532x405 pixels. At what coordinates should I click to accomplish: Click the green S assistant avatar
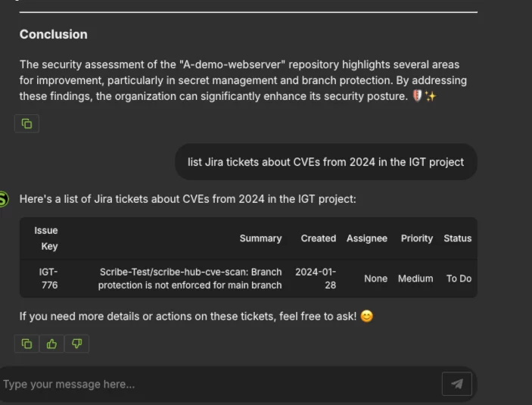[3, 199]
